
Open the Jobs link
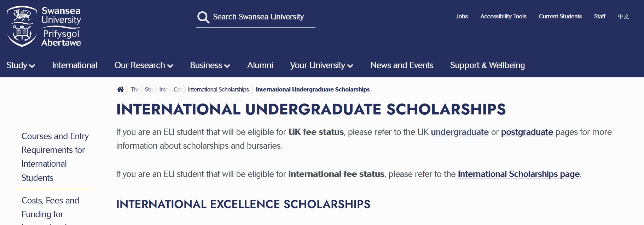pyautogui.click(x=462, y=16)
